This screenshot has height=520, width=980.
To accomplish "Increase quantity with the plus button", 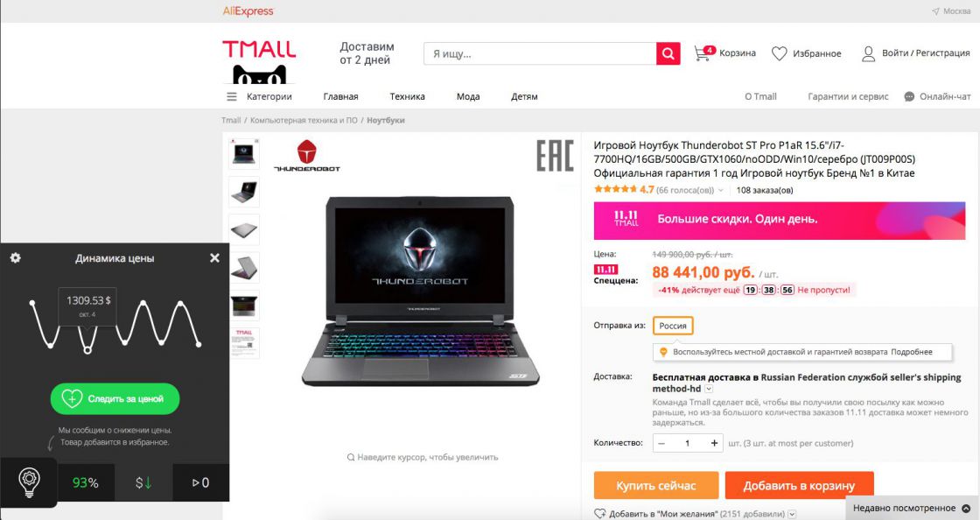I will pyautogui.click(x=714, y=443).
